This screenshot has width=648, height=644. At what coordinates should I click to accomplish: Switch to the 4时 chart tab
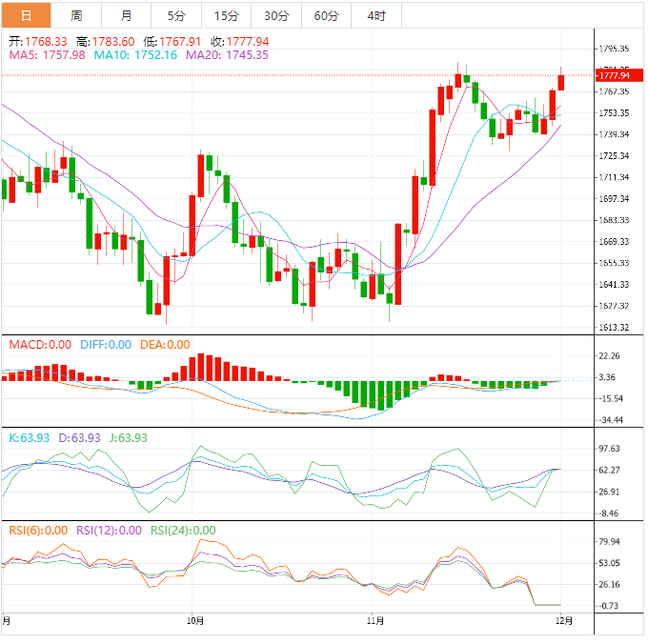[x=376, y=15]
